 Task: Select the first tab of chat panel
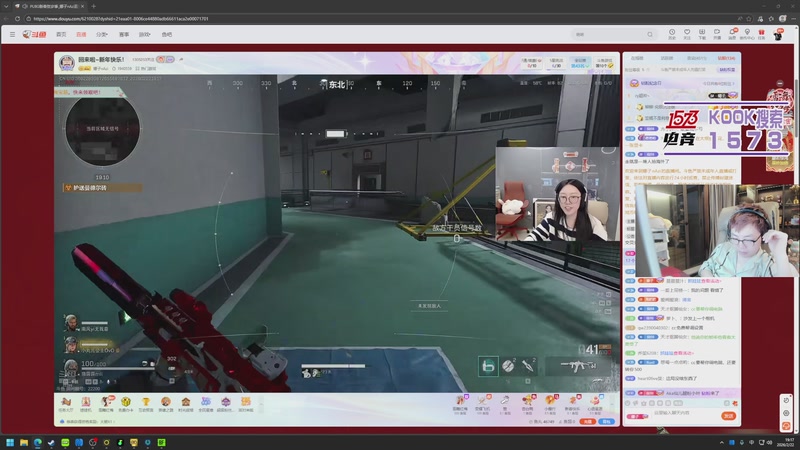(x=637, y=58)
